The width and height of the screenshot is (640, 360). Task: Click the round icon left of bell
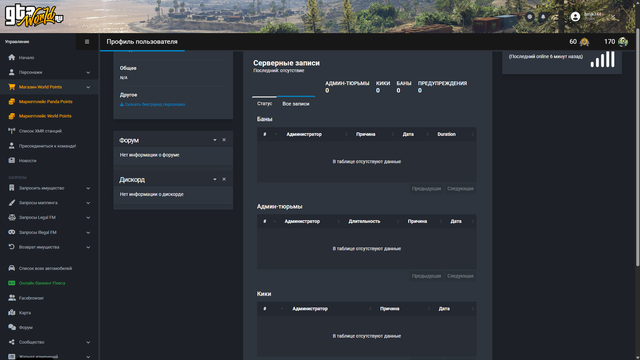coord(530,17)
